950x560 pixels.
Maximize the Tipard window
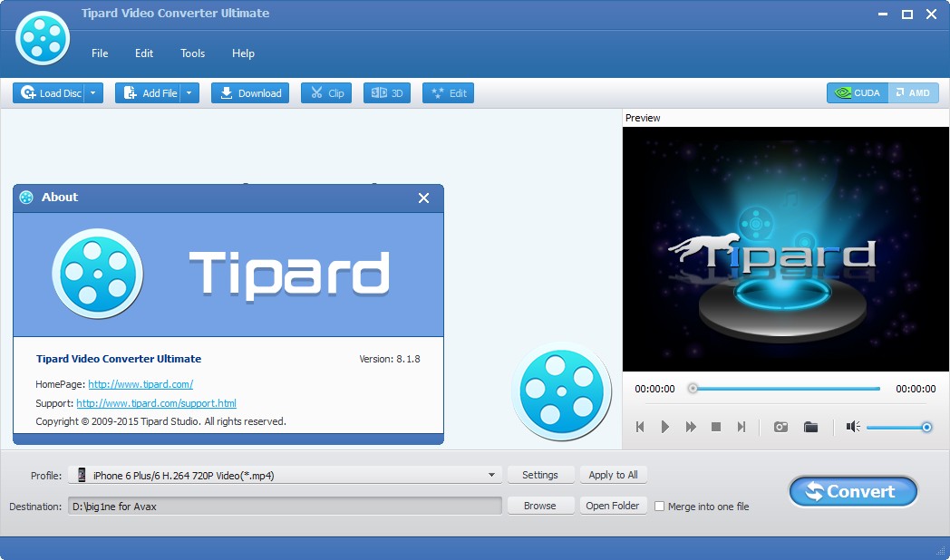click(907, 14)
